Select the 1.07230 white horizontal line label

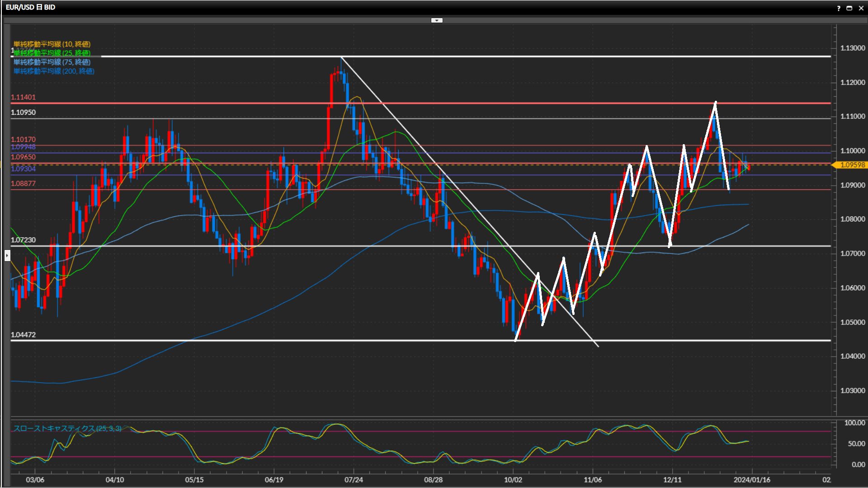coord(23,240)
